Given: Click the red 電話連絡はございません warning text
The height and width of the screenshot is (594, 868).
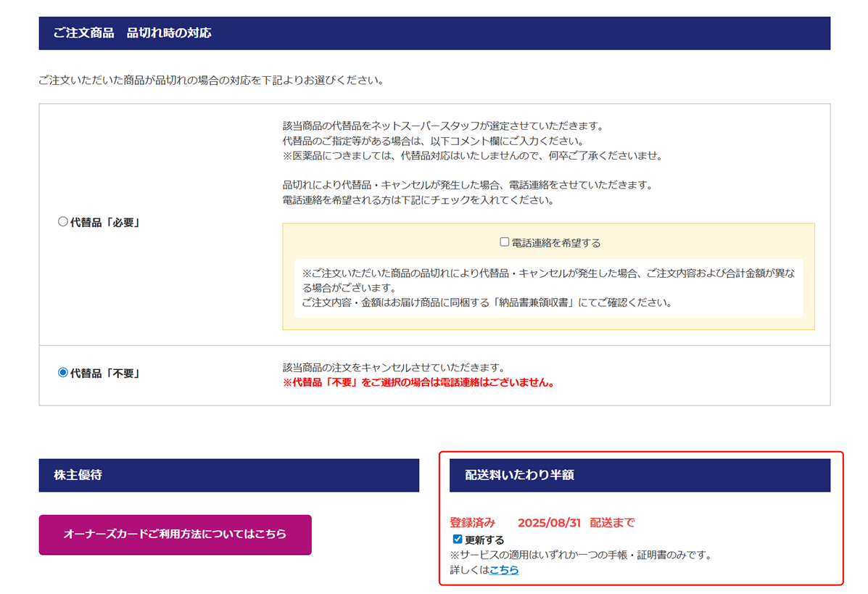Looking at the screenshot, I should (418, 382).
